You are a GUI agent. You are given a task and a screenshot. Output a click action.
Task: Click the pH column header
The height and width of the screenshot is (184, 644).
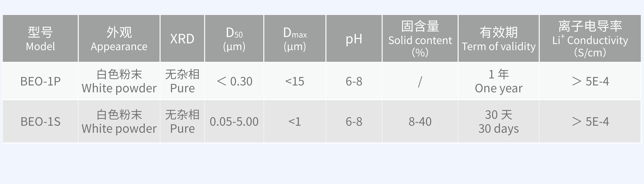tap(354, 39)
